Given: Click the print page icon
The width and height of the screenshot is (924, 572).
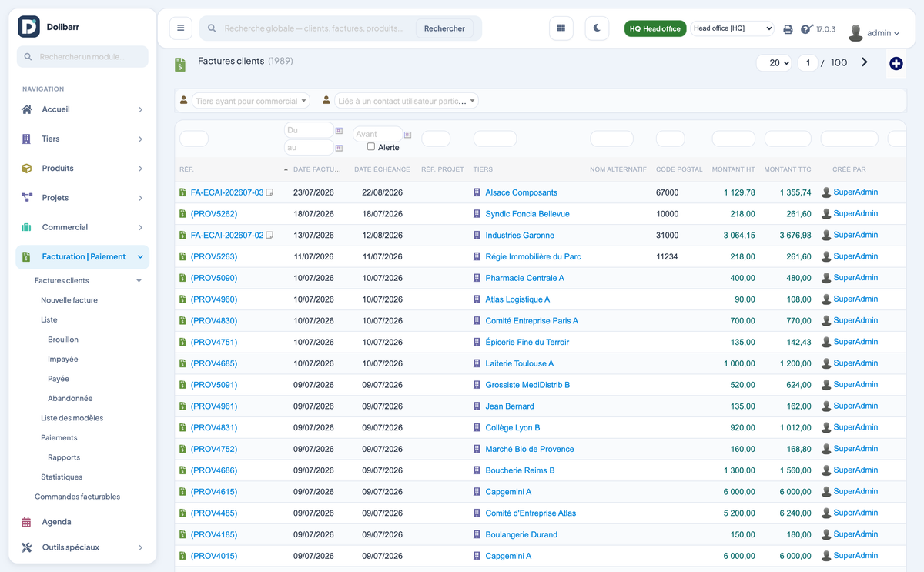Looking at the screenshot, I should [x=788, y=29].
